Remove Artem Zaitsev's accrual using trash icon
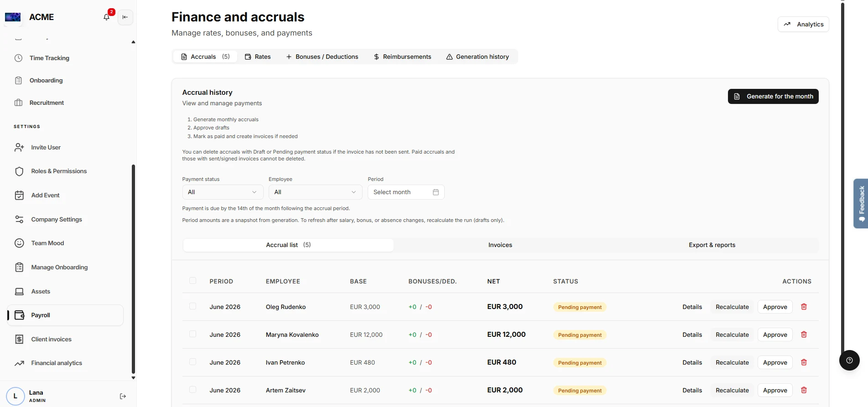Viewport: 868px width, 407px height. (x=804, y=390)
